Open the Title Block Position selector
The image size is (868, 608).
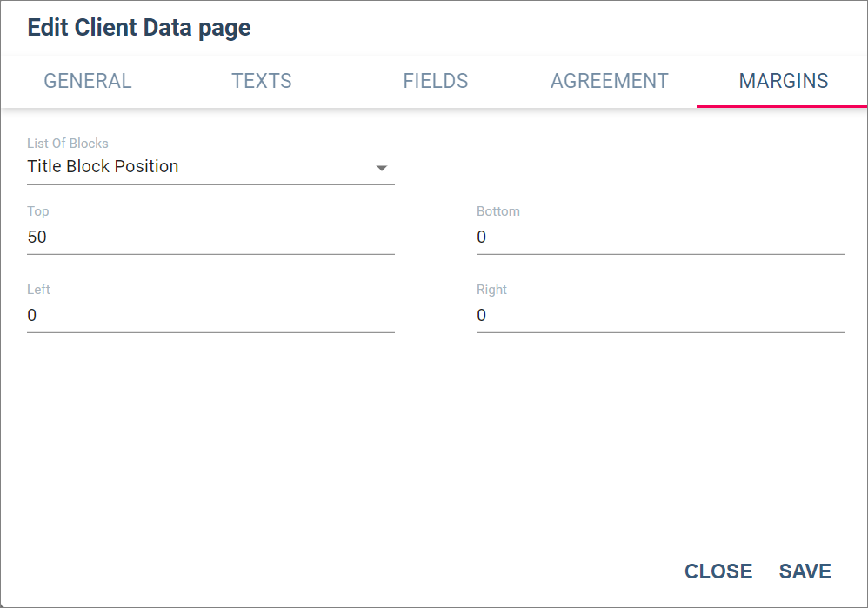click(210, 167)
